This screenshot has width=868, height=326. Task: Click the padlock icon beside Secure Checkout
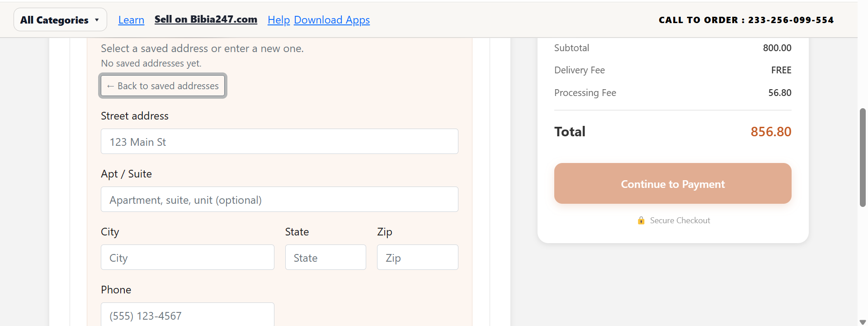[x=641, y=221]
